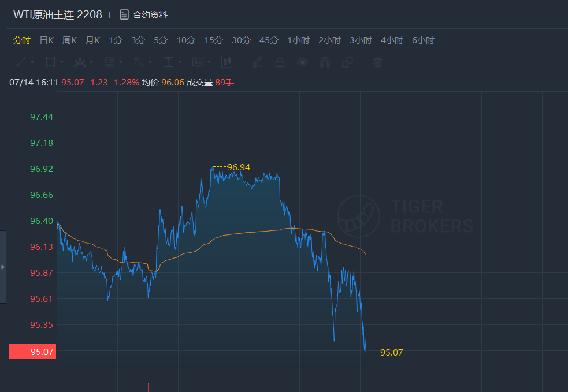Click the 96.13 axis price label
Viewport: 568px width, 392px height.
pos(41,247)
